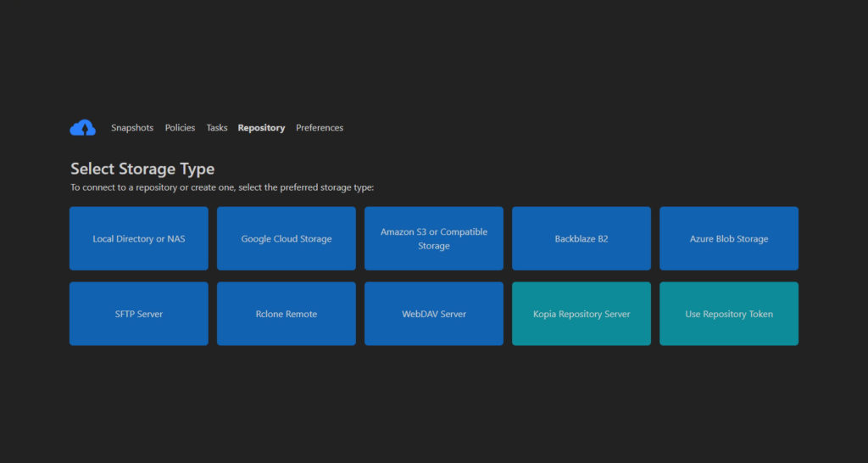Click the Rclone Remote button
Viewport: 868px width, 463px height.
click(x=287, y=314)
